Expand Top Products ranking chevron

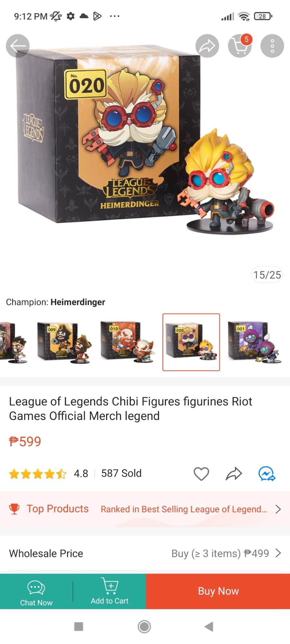278,509
